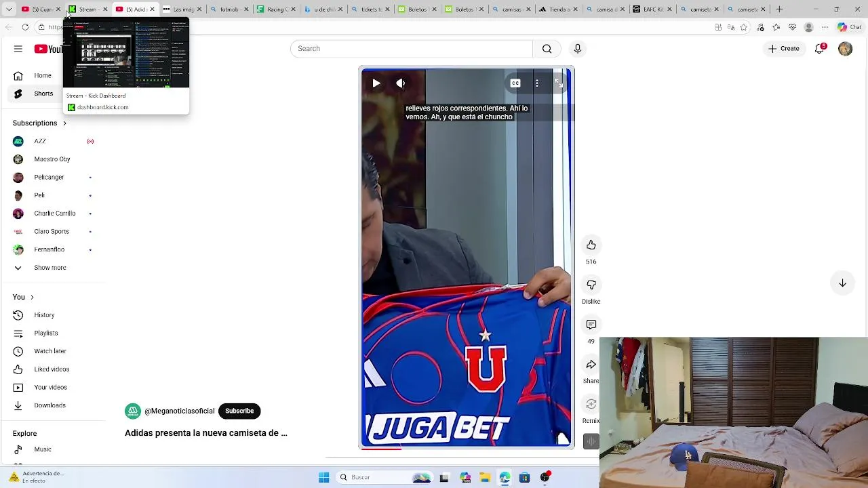Expand the Subscriptions section chevron
The height and width of the screenshot is (488, 868).
point(65,123)
